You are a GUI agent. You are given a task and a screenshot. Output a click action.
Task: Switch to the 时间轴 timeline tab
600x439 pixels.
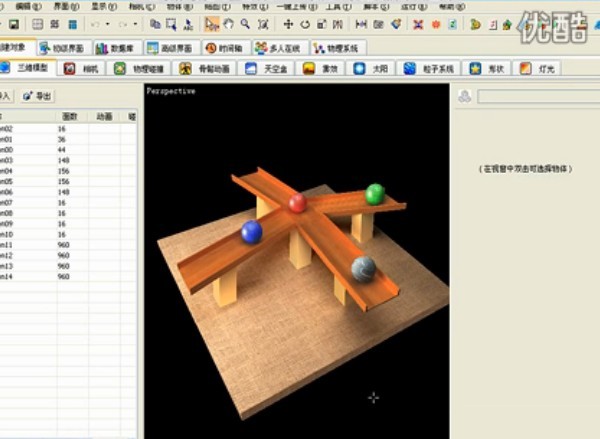(226, 47)
